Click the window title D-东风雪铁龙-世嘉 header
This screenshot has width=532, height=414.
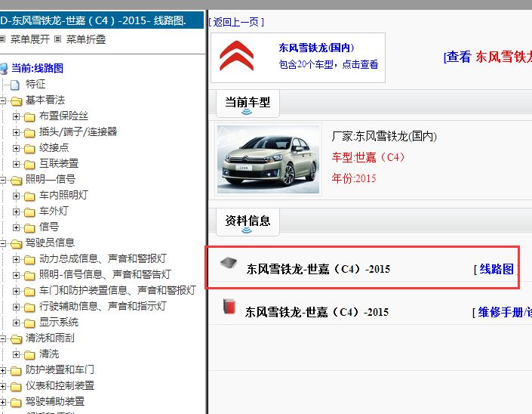point(102,20)
